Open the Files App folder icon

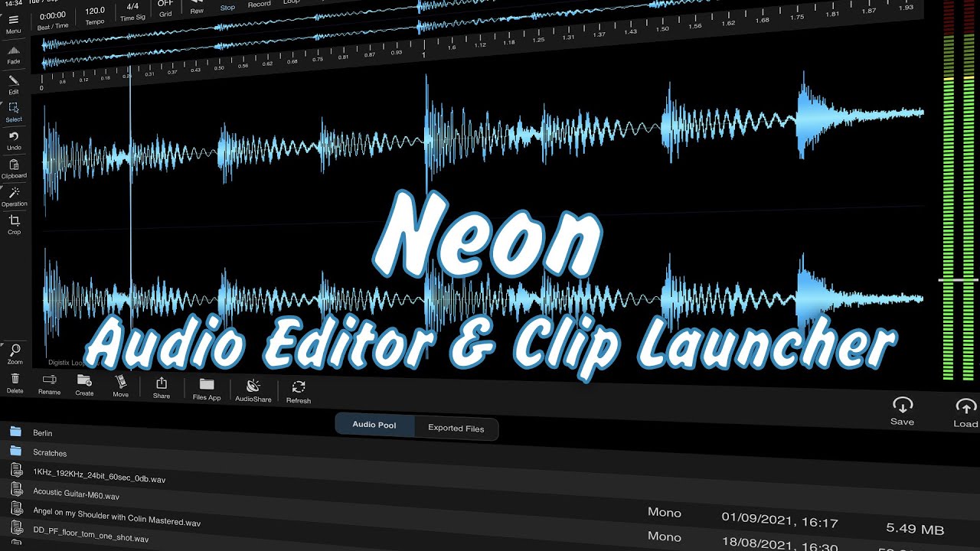207,384
